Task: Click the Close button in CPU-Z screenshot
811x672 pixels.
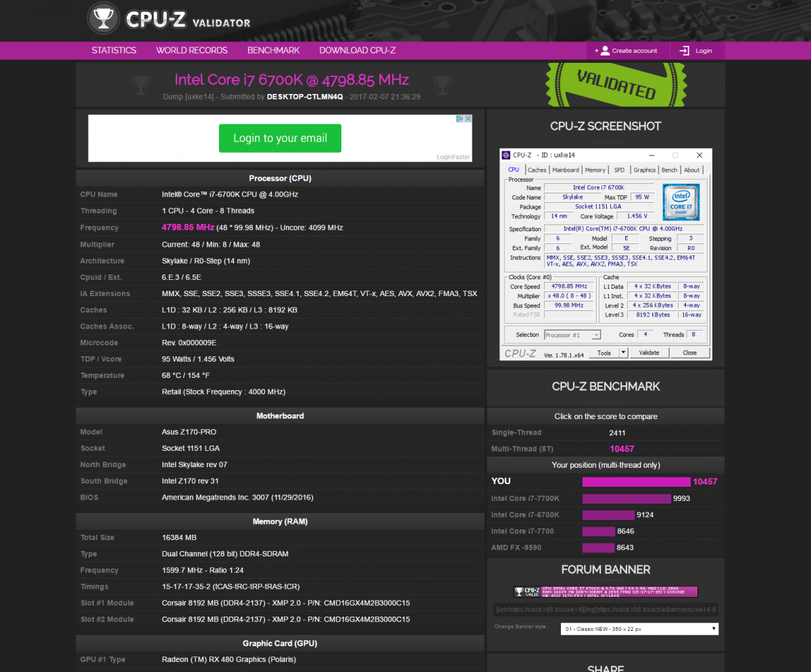Action: click(x=690, y=352)
